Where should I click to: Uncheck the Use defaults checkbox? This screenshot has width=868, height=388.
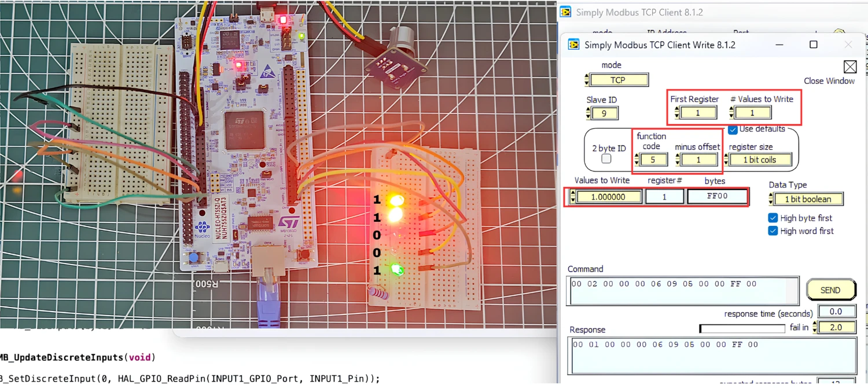coord(733,129)
